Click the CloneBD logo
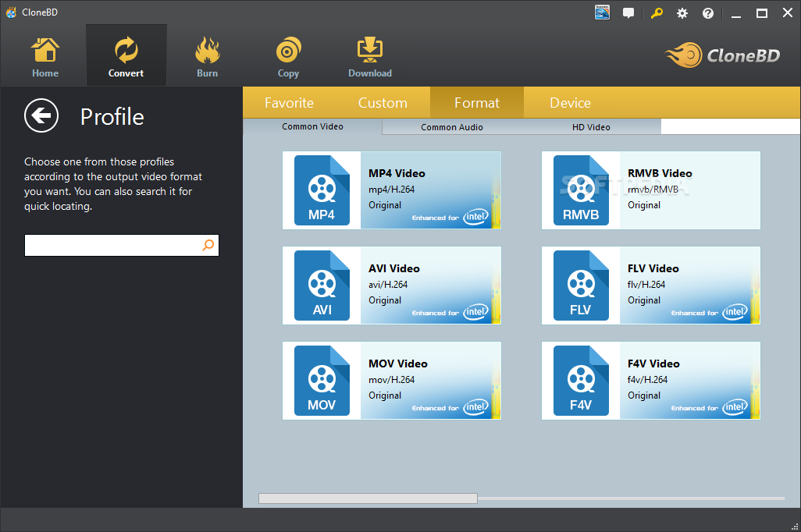The height and width of the screenshot is (532, 801). click(722, 55)
